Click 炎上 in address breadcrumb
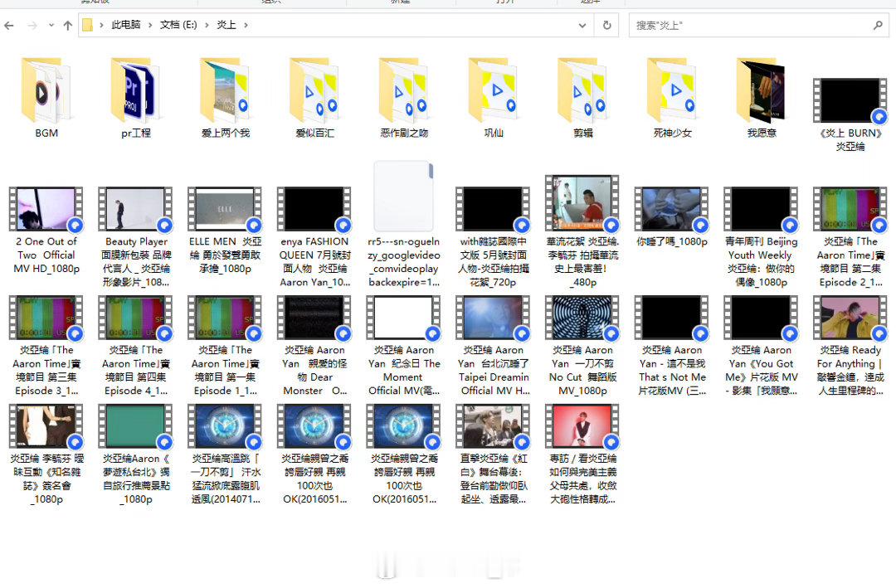Viewport: 896px width, 588px height. (x=226, y=25)
